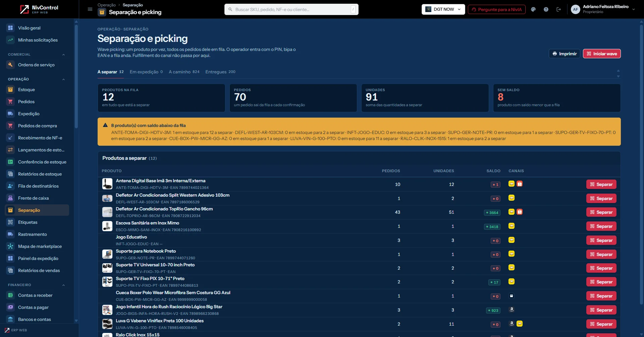The image size is (644, 337).
Task: Click the theme palette icon in header
Action: coord(533,9)
